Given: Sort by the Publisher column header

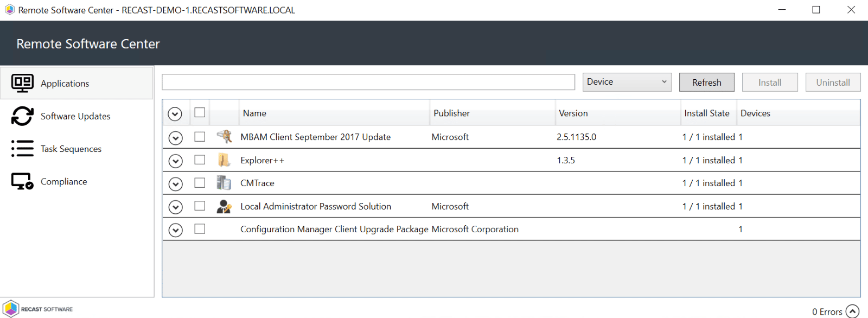Looking at the screenshot, I should [x=493, y=113].
